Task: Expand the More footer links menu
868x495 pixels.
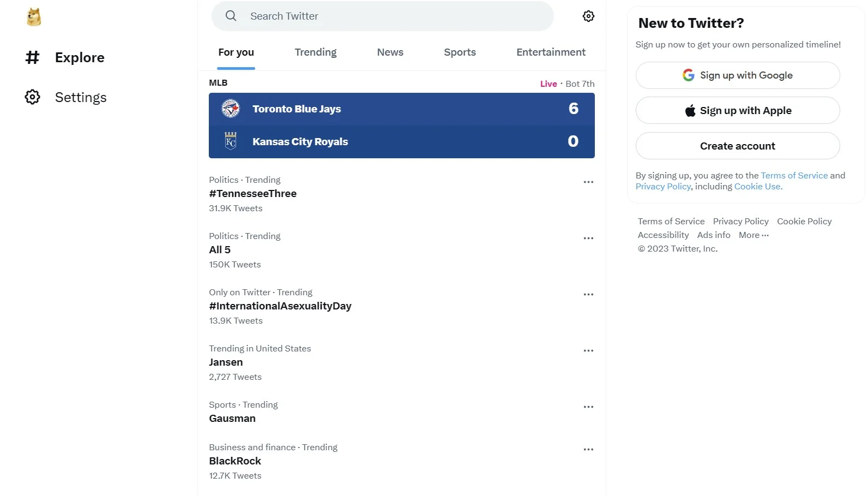Action: tap(754, 235)
